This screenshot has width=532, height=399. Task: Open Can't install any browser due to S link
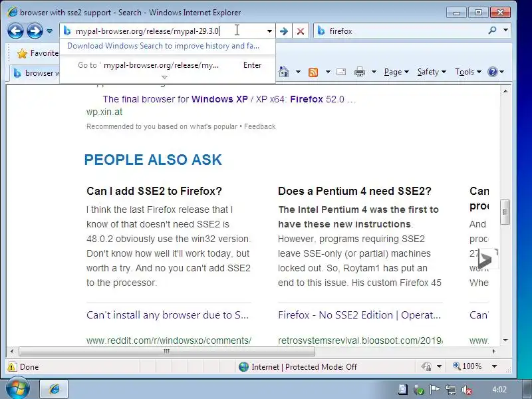(x=168, y=315)
